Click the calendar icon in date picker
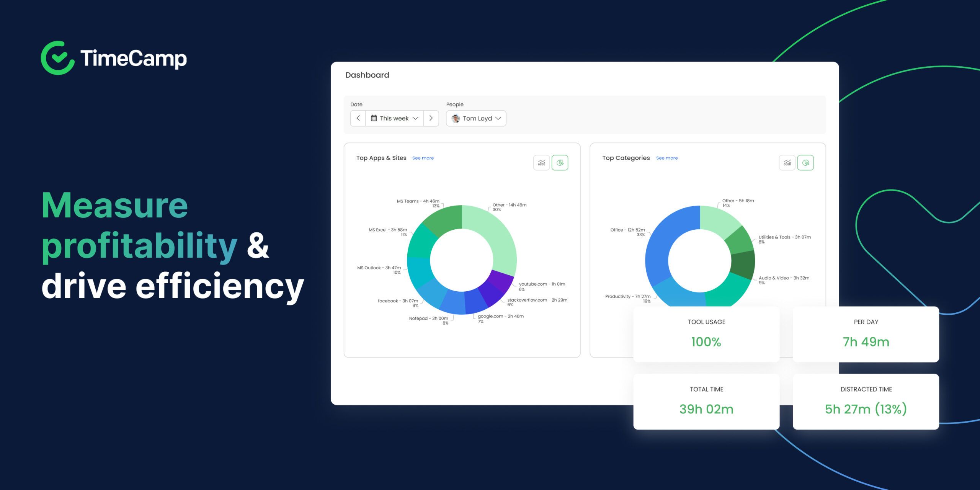The height and width of the screenshot is (490, 980). tap(374, 118)
